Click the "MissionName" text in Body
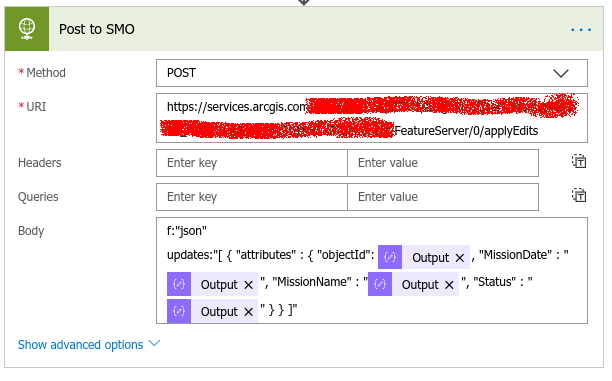Screen dimensions: 612x381 312,281
